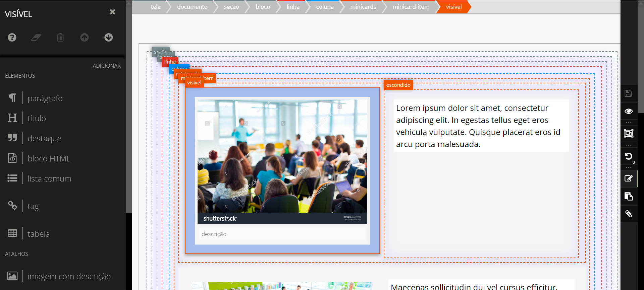Click the ATALHOS section heading
Image resolution: width=644 pixels, height=290 pixels.
[x=17, y=254]
